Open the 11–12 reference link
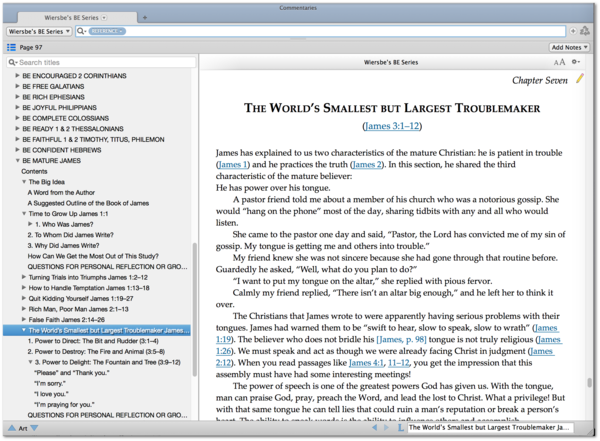 pos(399,363)
